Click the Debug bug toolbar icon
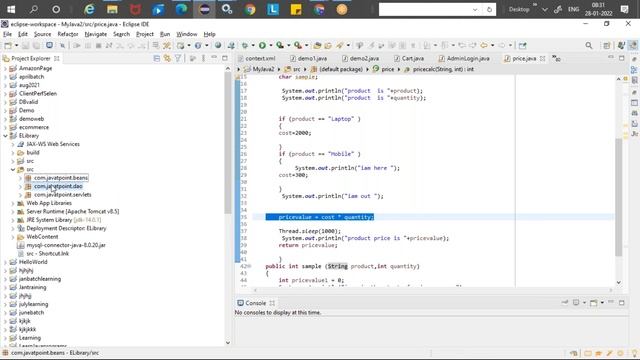This screenshot has width=640, height=360. [x=245, y=45]
